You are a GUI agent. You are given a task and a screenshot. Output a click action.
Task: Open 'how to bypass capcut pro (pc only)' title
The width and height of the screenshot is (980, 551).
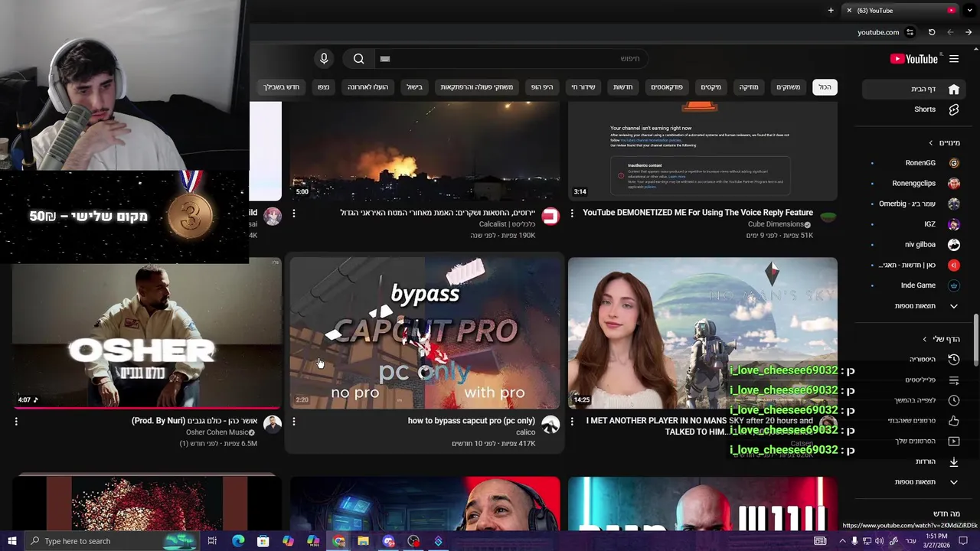472,421
